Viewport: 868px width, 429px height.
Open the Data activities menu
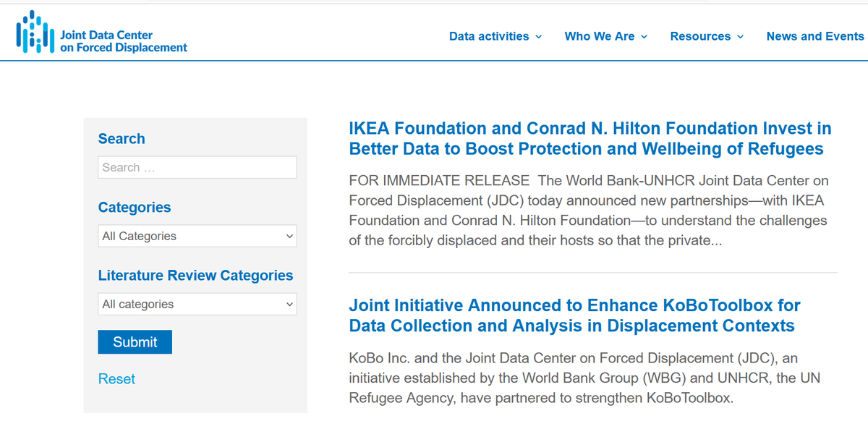click(495, 36)
